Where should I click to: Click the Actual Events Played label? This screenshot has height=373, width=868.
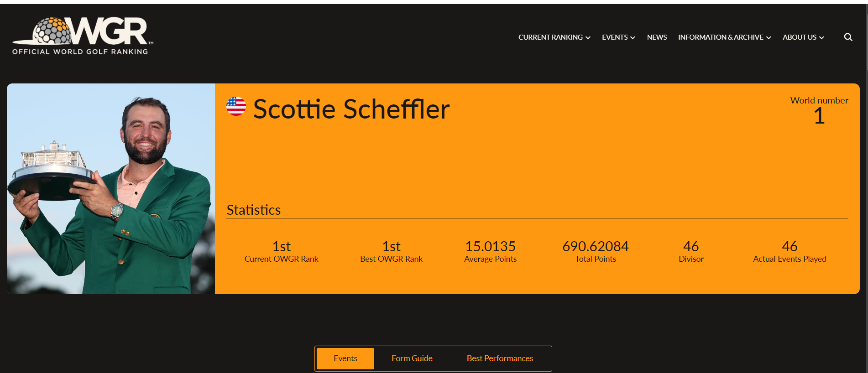coord(790,259)
